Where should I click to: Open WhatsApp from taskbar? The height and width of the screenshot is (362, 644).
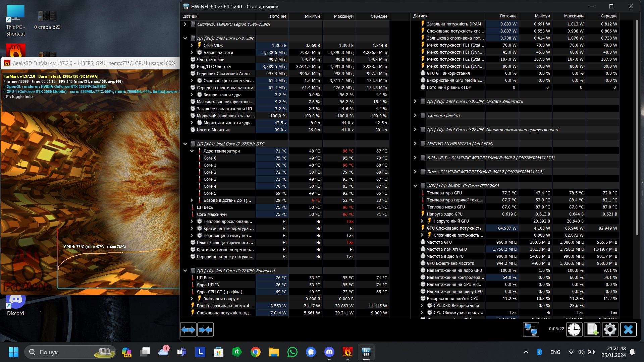292,352
